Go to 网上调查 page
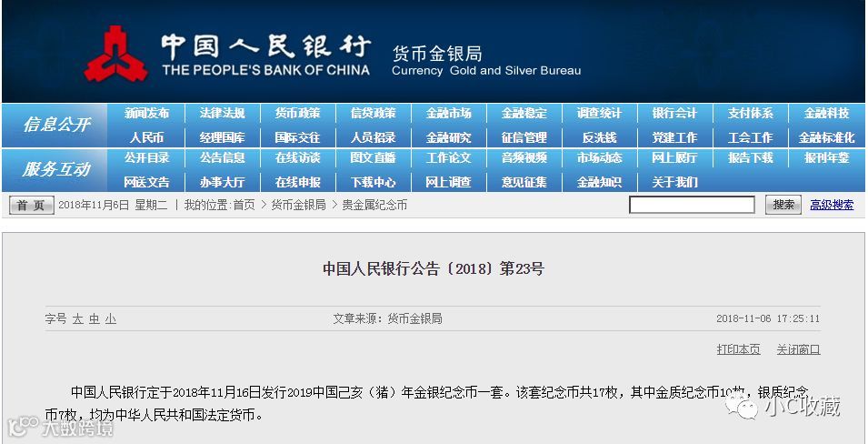868x444 pixels. point(448,182)
